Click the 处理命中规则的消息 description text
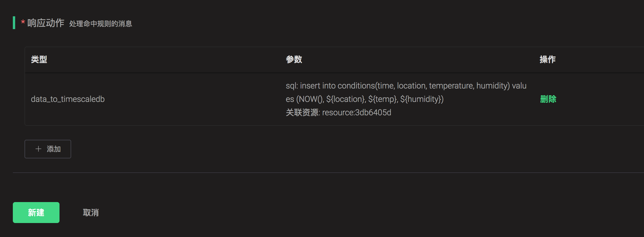The height and width of the screenshot is (237, 644). point(101,24)
